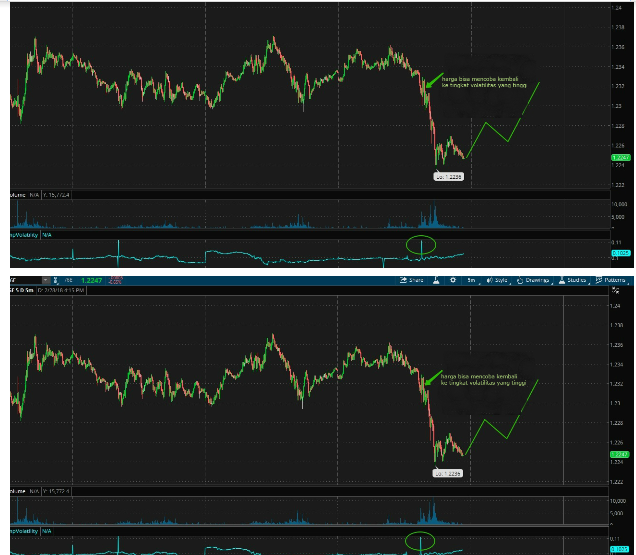Select green price tag on upper chart axis

620,158
